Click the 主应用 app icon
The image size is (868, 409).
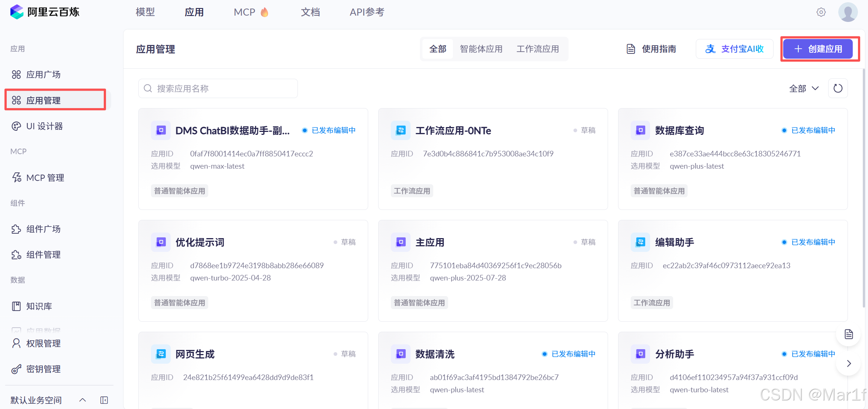pos(401,242)
